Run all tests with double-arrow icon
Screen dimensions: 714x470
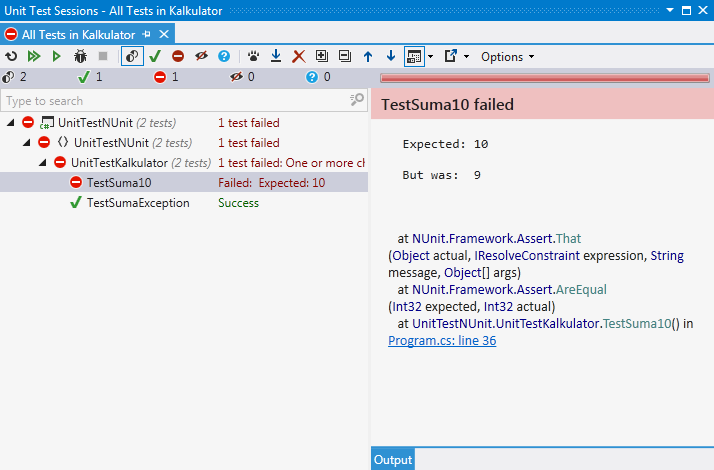pos(33,57)
